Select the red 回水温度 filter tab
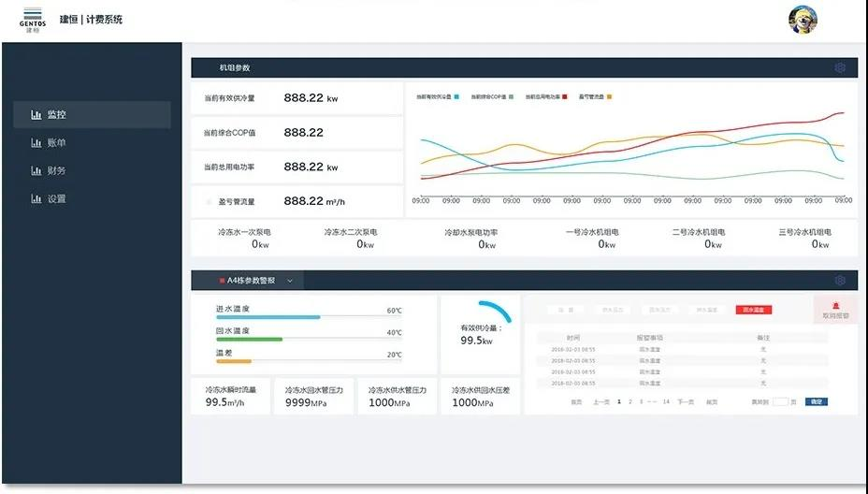The width and height of the screenshot is (868, 494). pyautogui.click(x=753, y=310)
